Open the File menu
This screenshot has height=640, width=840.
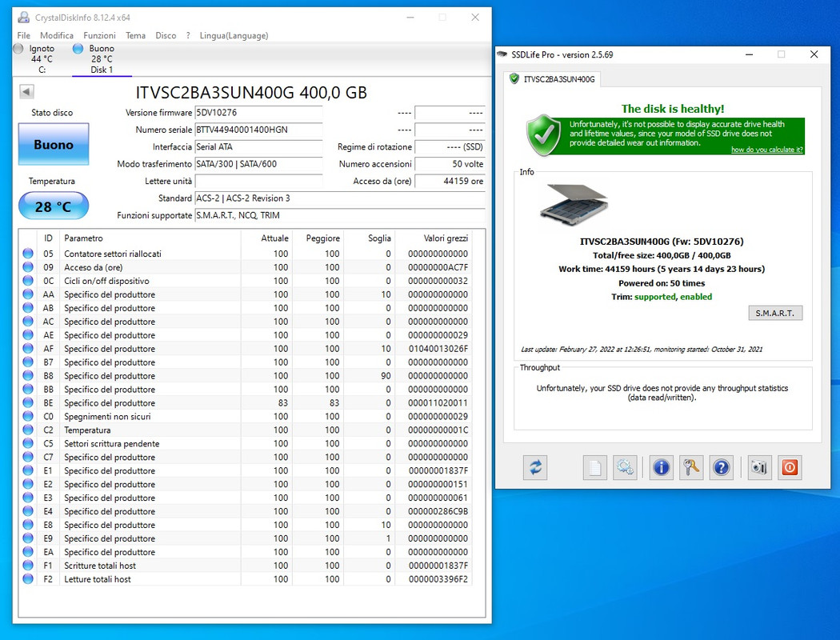[23, 35]
